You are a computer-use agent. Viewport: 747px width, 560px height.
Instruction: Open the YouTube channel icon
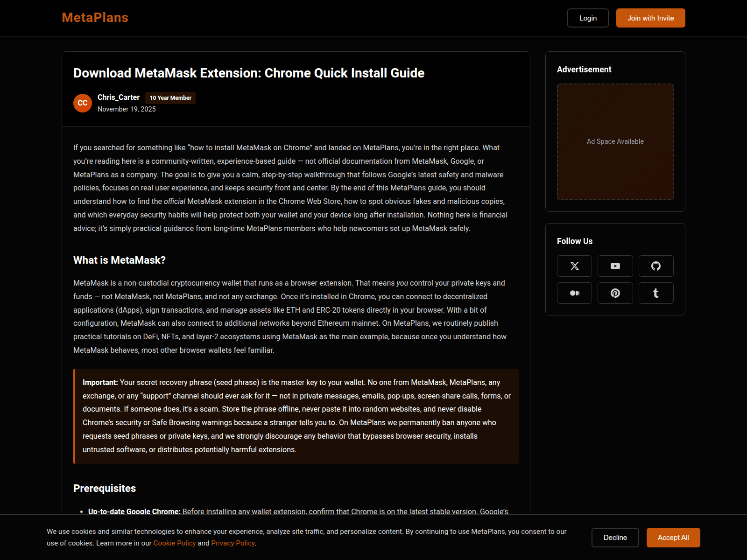tap(615, 266)
